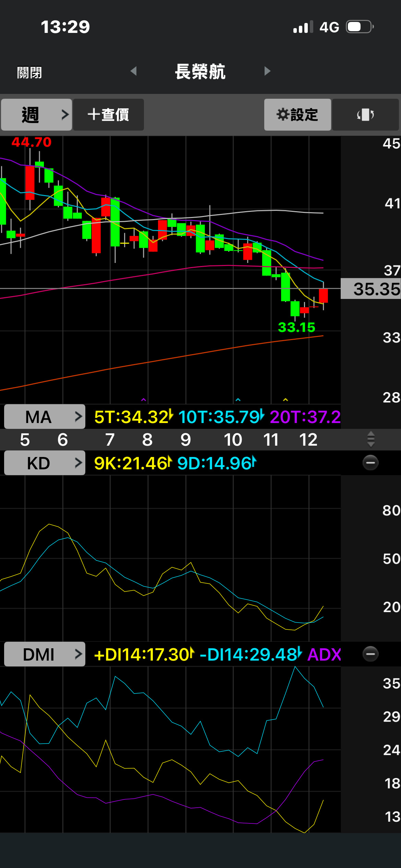Tap the 33.15 low price label
The image size is (401, 868).
point(296,327)
